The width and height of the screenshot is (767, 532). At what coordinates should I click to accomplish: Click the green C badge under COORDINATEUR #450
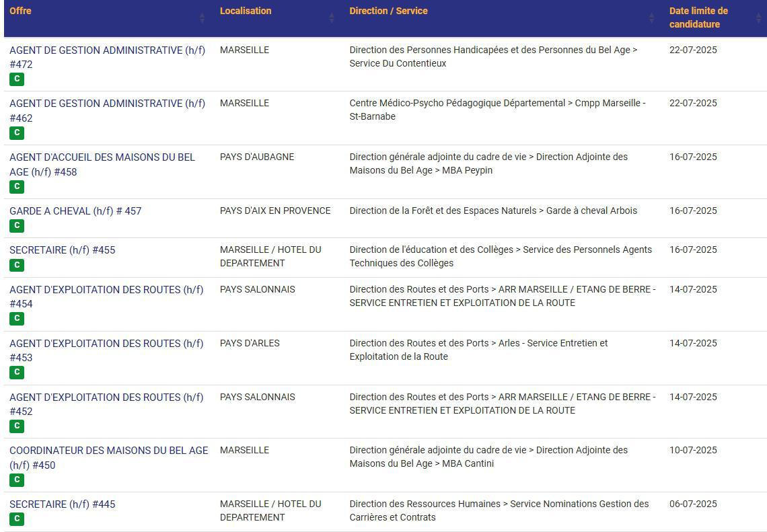coord(17,480)
